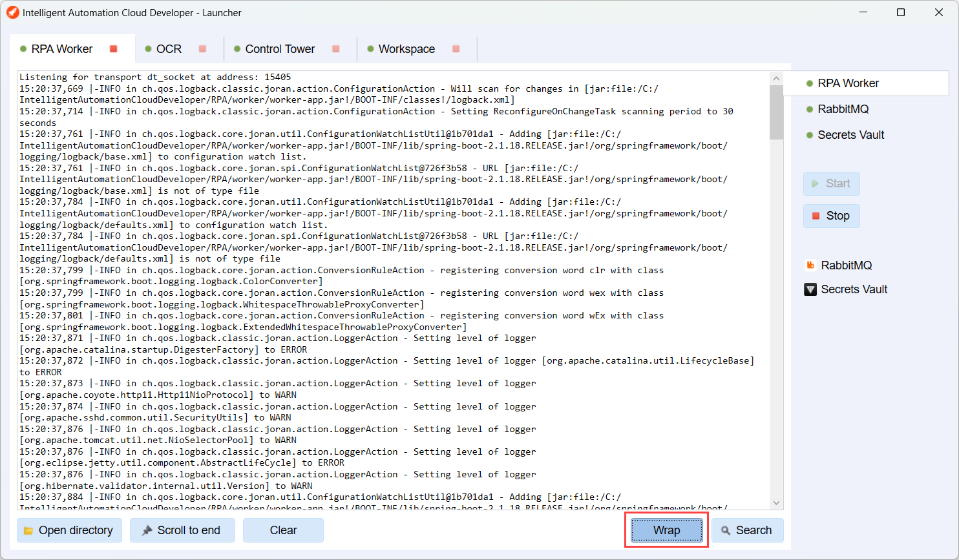Open the log directory
959x560 pixels.
(69, 530)
